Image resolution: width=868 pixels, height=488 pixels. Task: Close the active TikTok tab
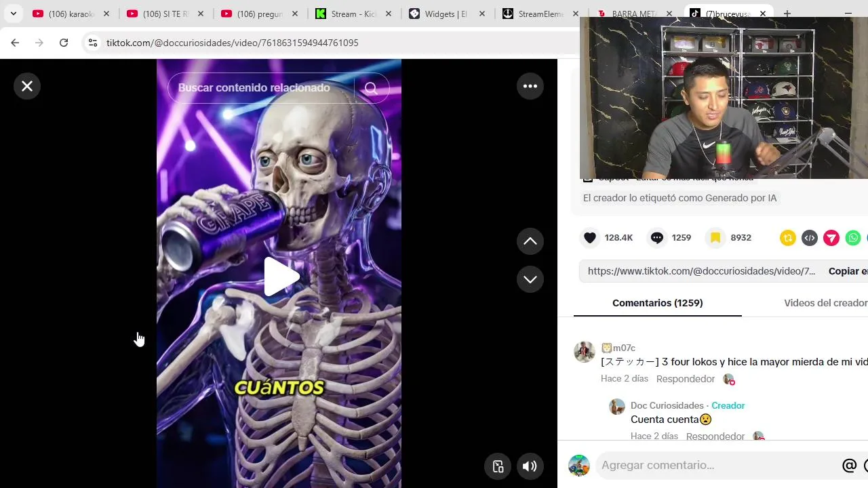tap(763, 14)
